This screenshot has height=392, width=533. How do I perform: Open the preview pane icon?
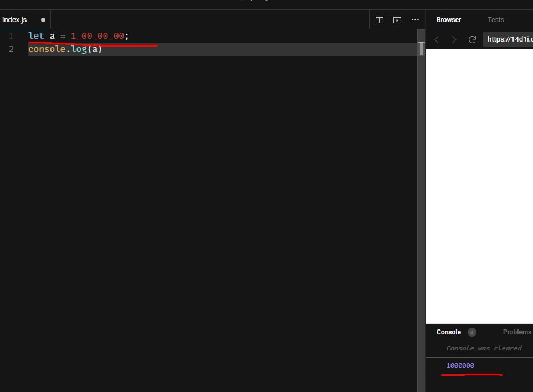pos(397,20)
